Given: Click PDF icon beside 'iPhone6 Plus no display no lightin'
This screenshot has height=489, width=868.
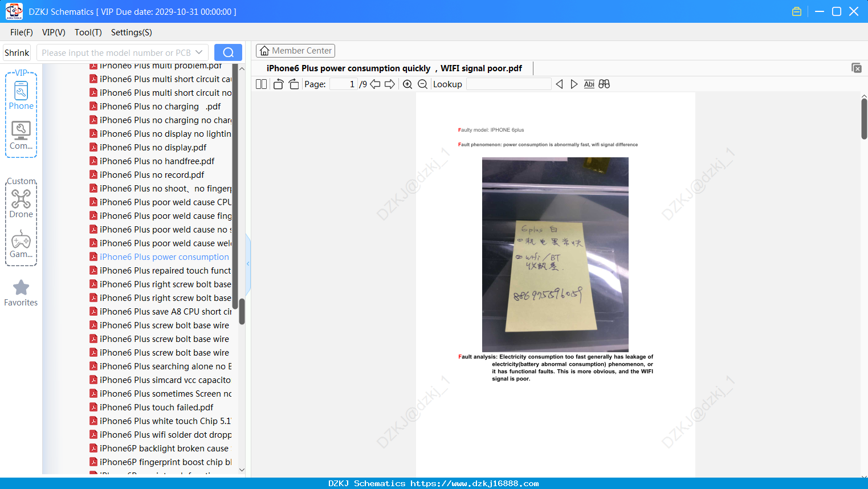Looking at the screenshot, I should pos(93,133).
